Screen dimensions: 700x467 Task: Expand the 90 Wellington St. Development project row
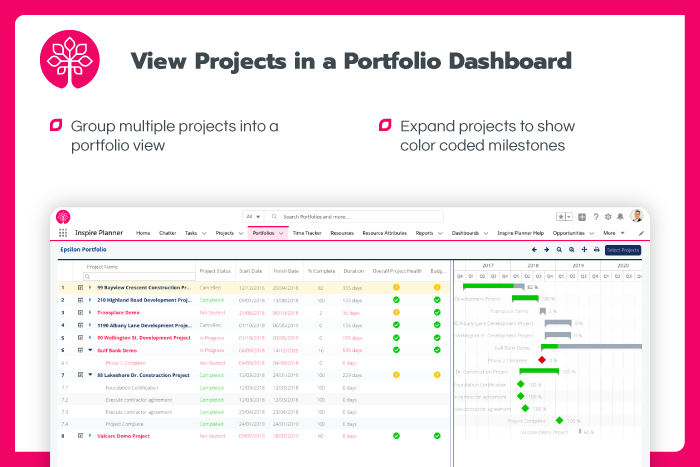(90, 338)
